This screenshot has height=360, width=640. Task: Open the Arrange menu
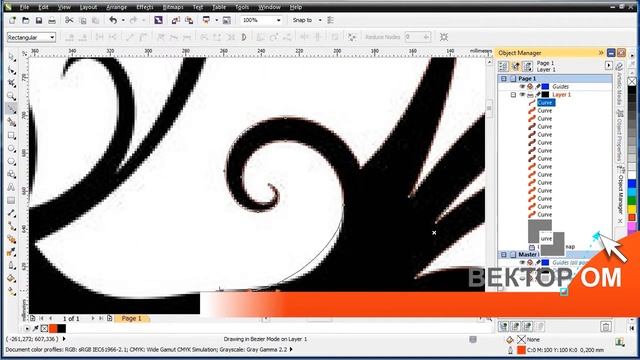pos(116,7)
